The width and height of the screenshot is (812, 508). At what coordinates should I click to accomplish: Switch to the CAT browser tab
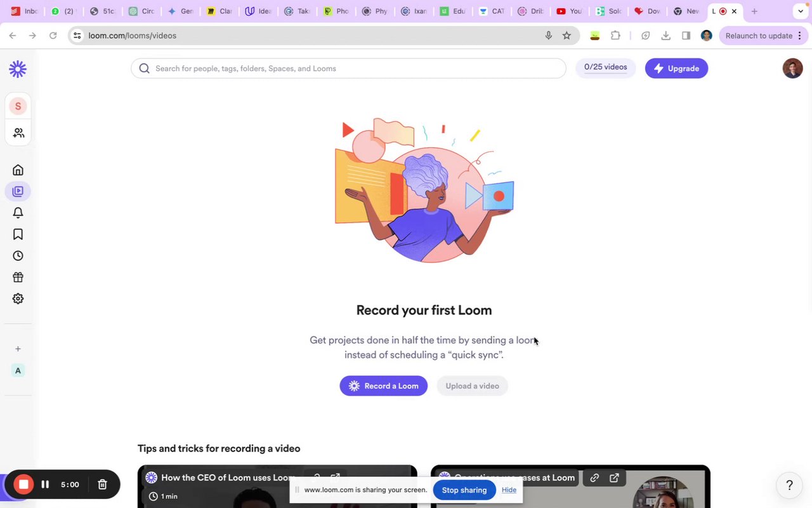point(490,11)
